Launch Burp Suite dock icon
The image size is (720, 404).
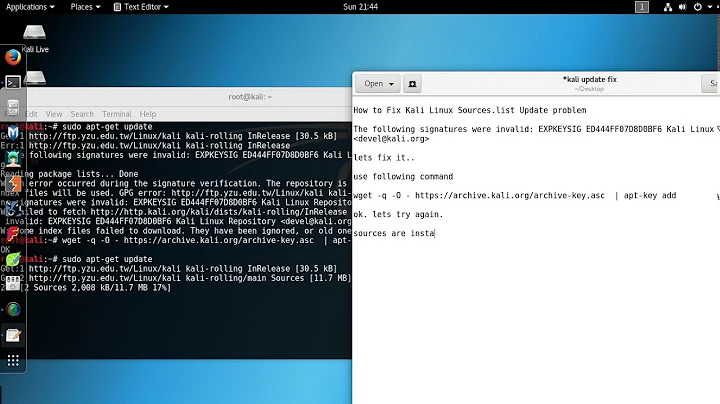(x=13, y=184)
